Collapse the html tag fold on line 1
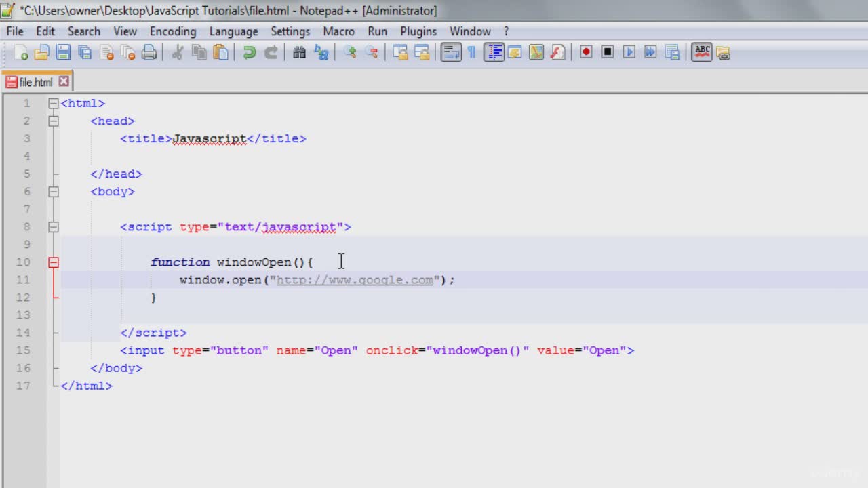This screenshot has height=488, width=868. [54, 104]
